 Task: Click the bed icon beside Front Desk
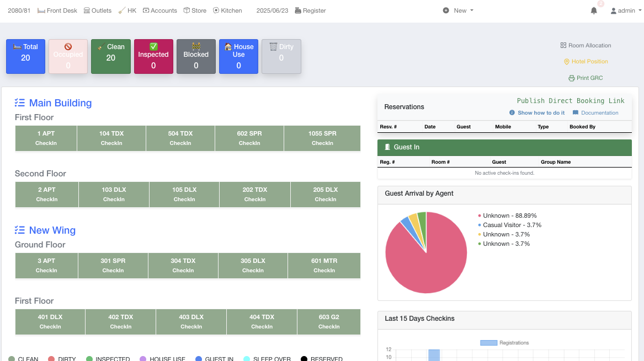[x=41, y=10]
